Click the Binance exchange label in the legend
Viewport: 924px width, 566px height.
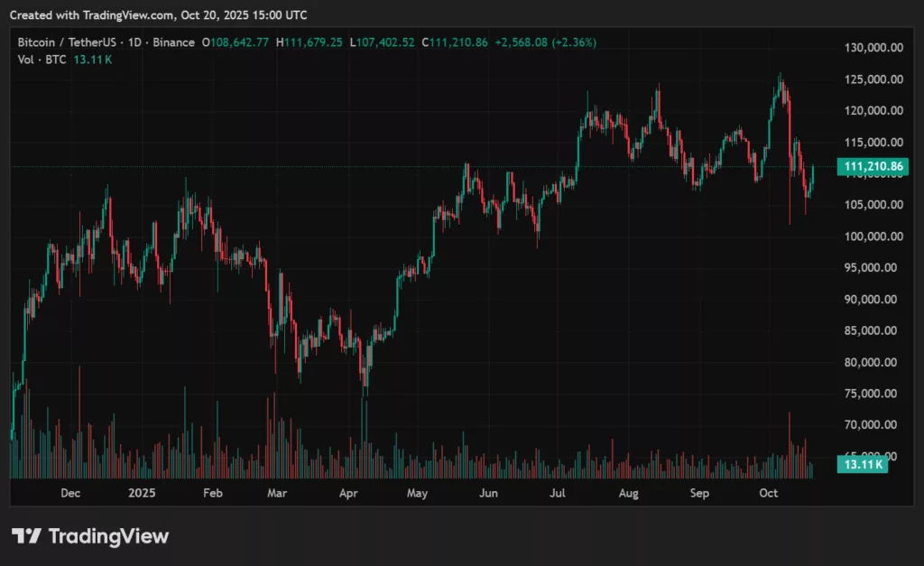174,41
